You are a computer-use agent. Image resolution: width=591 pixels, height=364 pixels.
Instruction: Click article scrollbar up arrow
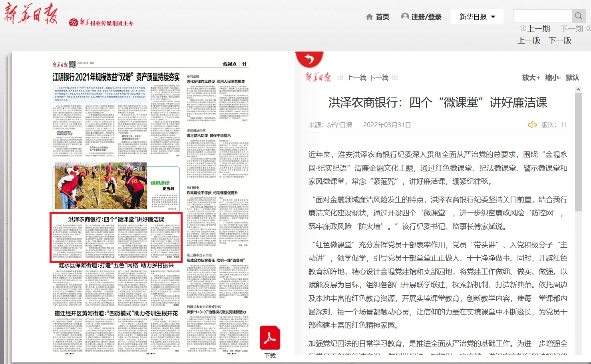pos(578,90)
